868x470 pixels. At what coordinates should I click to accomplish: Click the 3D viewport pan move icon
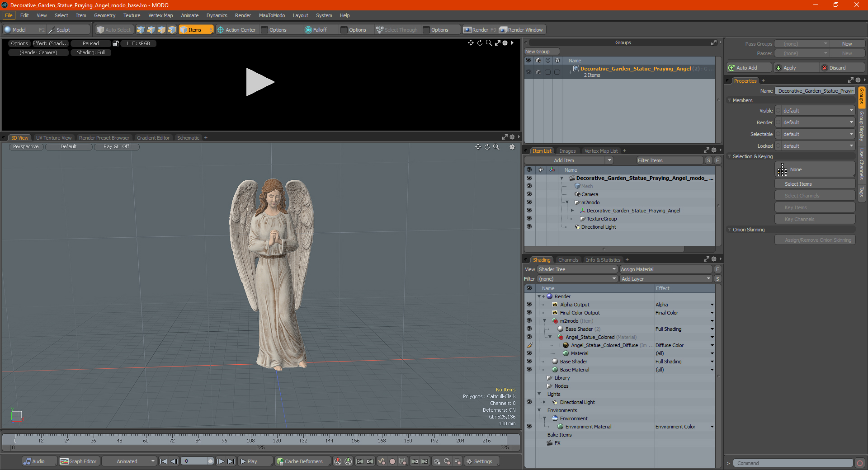(x=478, y=147)
